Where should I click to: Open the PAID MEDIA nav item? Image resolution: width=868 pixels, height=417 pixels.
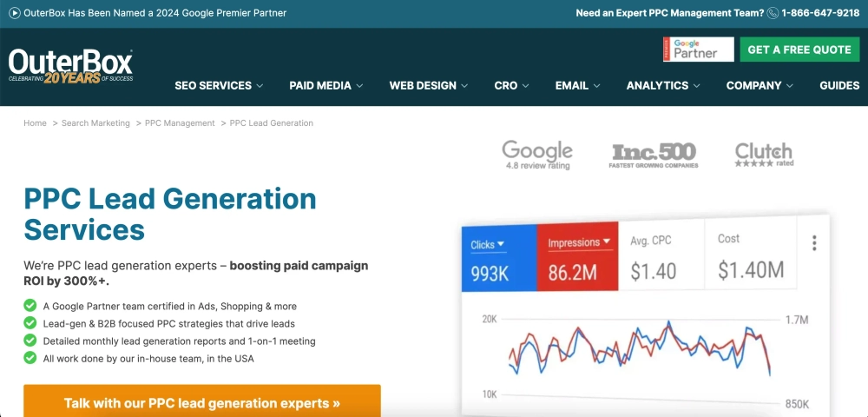tap(320, 85)
